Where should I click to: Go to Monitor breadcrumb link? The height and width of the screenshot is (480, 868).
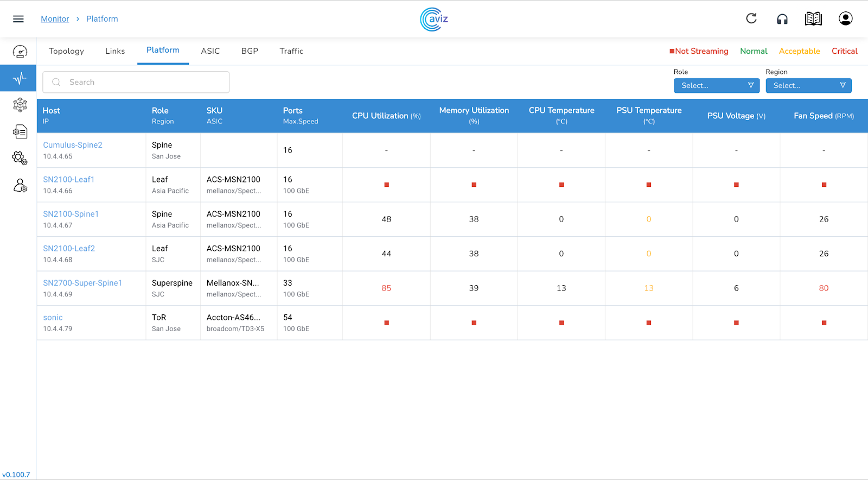(55, 19)
